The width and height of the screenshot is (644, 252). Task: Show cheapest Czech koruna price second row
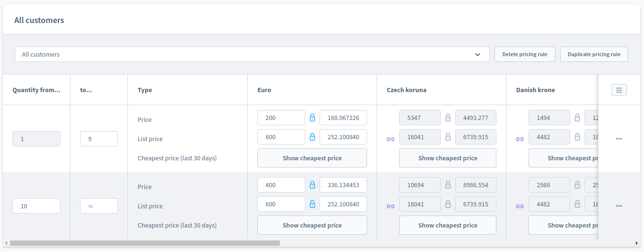tap(448, 225)
